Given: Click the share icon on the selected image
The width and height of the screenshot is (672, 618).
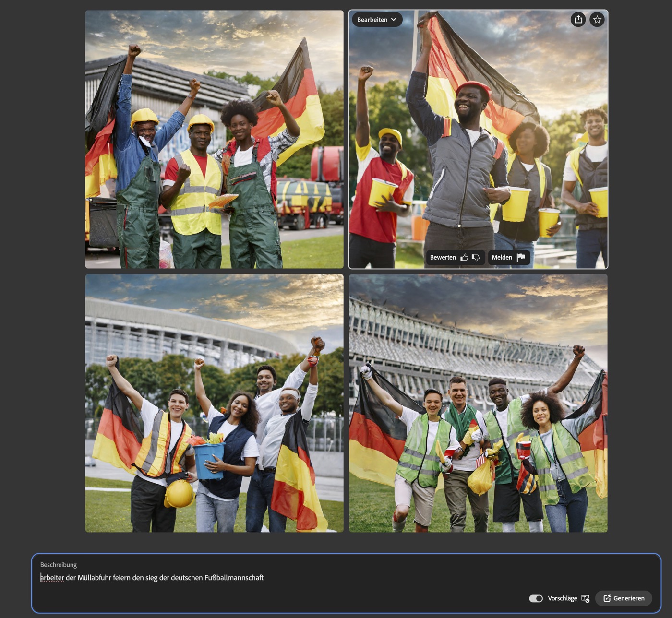Looking at the screenshot, I should [x=578, y=20].
